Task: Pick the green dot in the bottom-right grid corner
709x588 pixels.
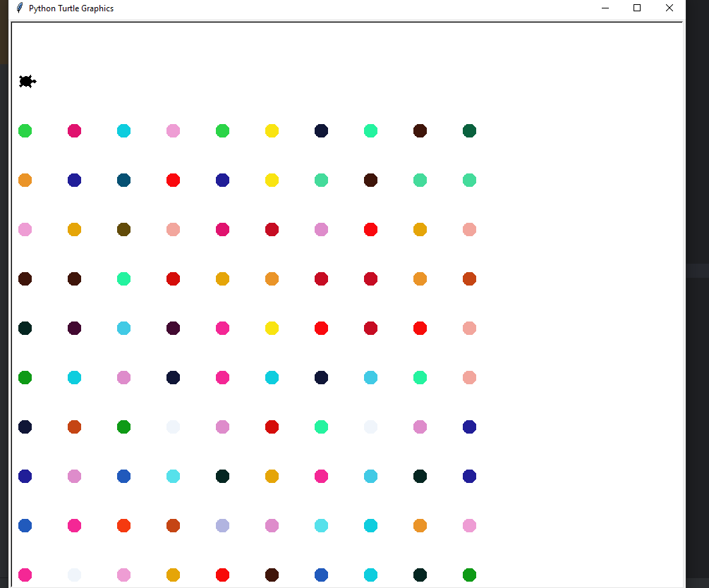Action: (x=469, y=575)
